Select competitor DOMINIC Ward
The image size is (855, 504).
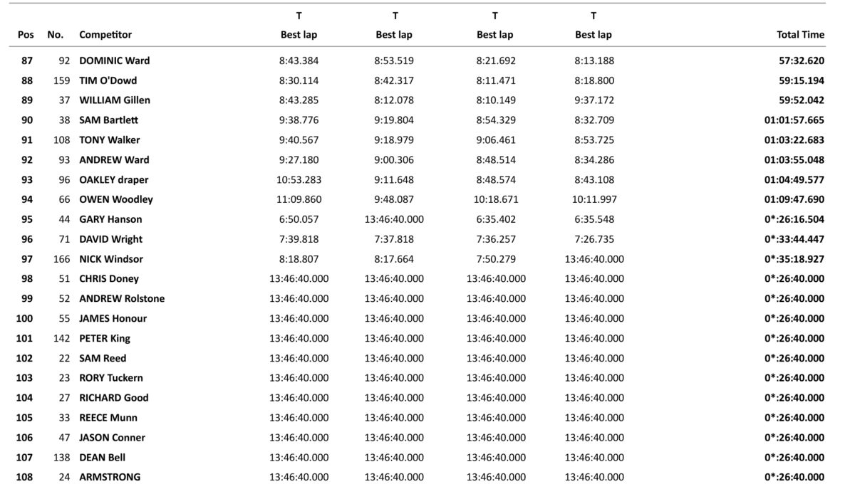click(x=114, y=61)
